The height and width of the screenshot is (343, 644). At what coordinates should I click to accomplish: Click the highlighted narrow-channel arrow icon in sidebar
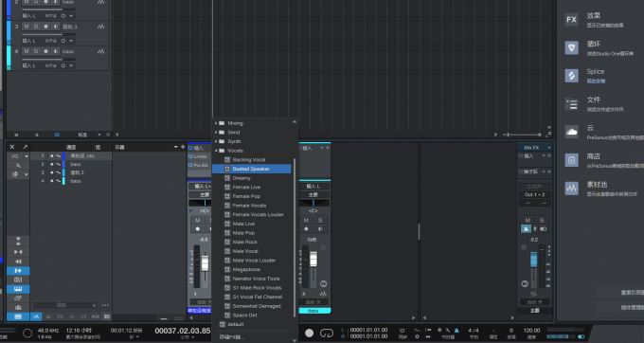18,271
